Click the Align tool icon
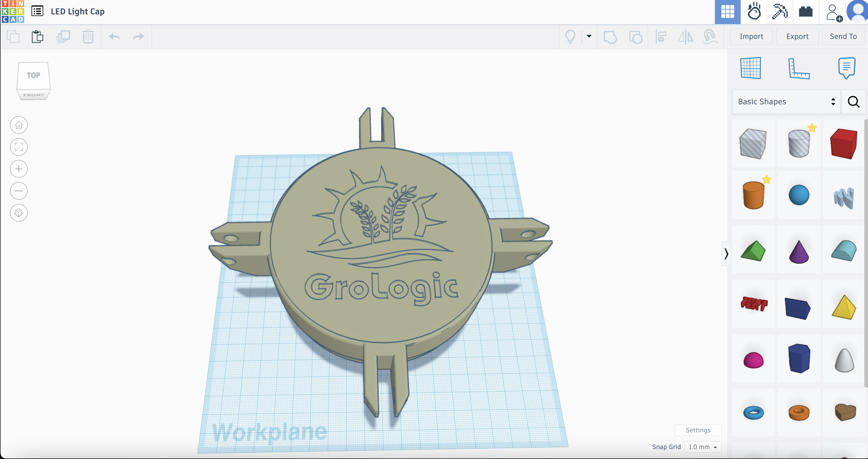868x459 pixels. [661, 36]
